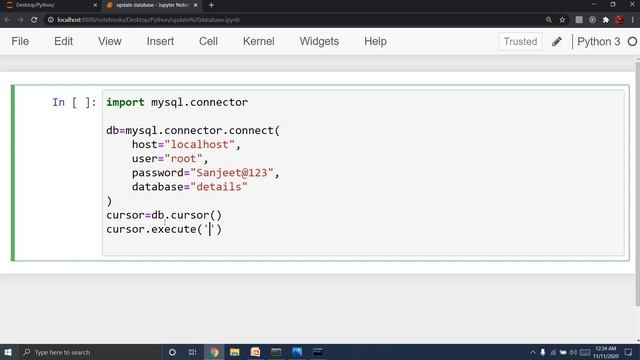This screenshot has height=360, width=640.
Task: Open the Extensions puzzle-piece menu
Action: 606,20
